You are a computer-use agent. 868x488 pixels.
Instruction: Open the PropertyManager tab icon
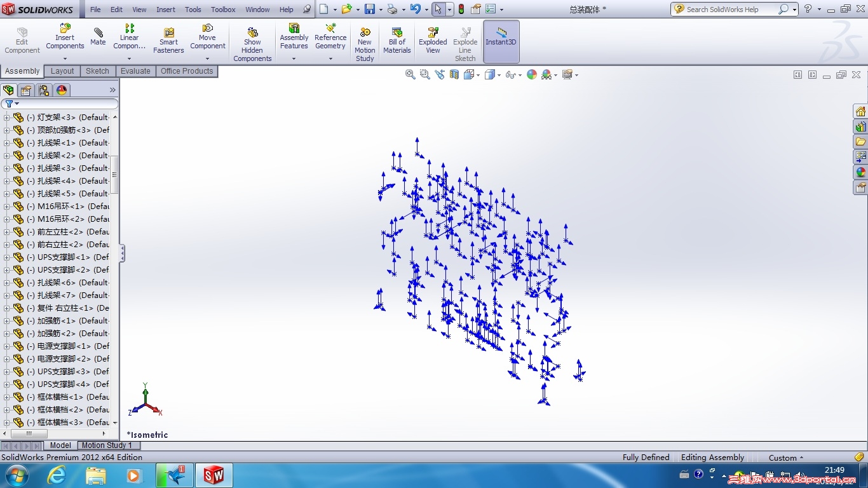coord(26,90)
